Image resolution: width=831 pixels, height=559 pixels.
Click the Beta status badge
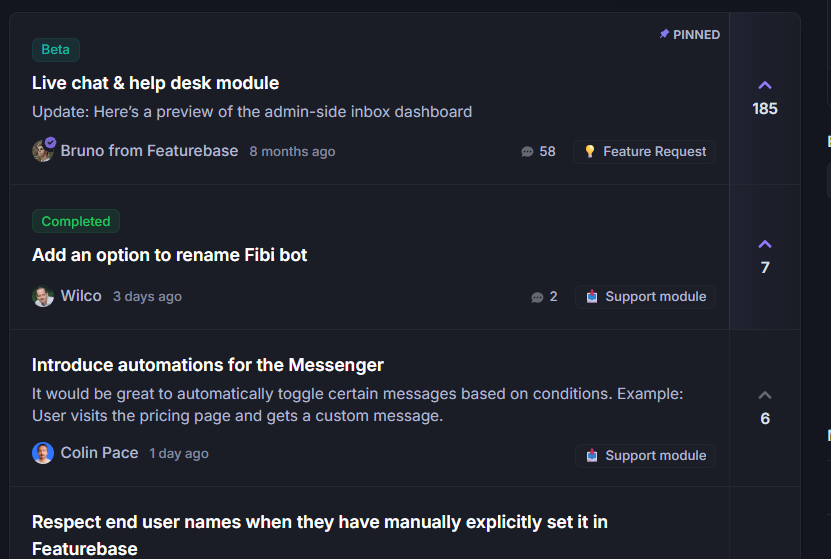tap(56, 50)
